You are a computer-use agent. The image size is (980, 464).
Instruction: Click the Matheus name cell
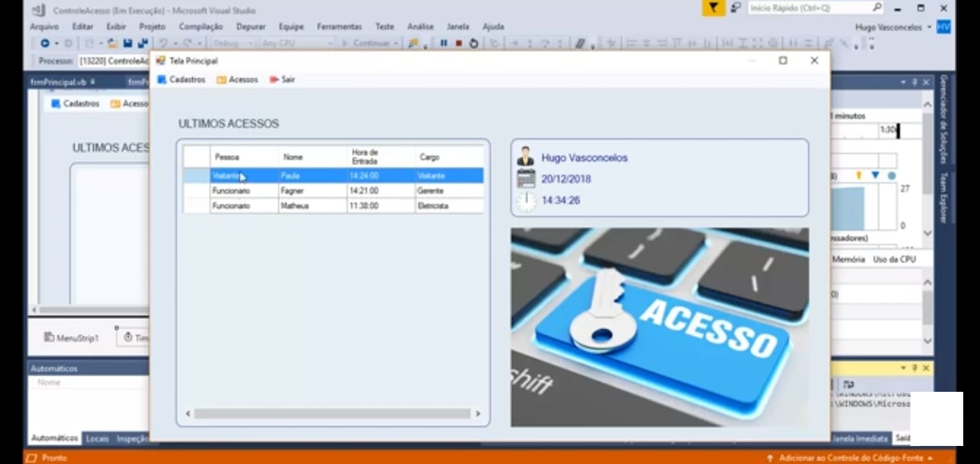click(313, 206)
